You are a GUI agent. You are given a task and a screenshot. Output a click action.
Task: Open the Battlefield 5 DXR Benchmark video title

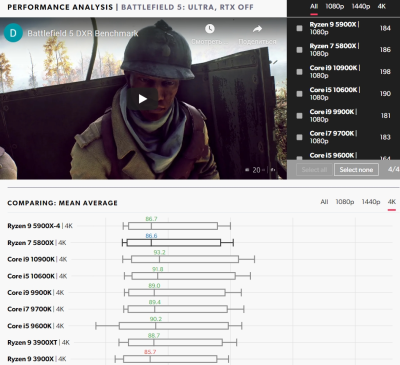click(x=83, y=33)
